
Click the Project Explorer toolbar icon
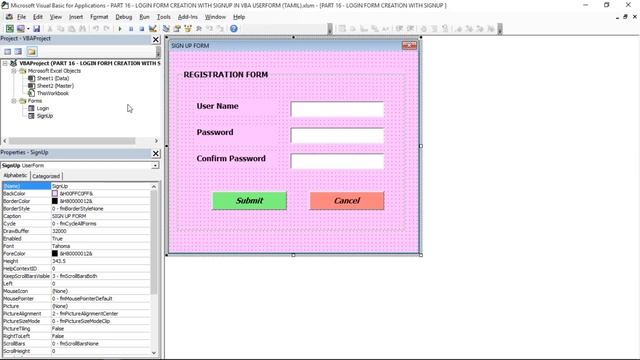click(166, 29)
